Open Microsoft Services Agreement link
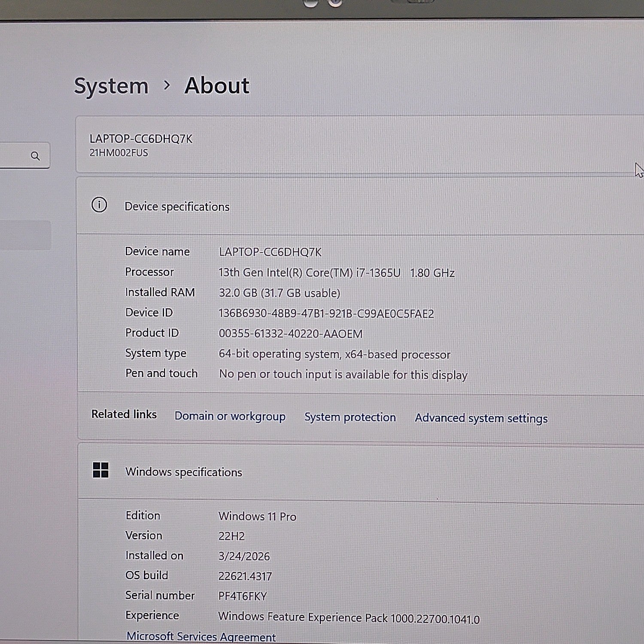 click(x=201, y=636)
